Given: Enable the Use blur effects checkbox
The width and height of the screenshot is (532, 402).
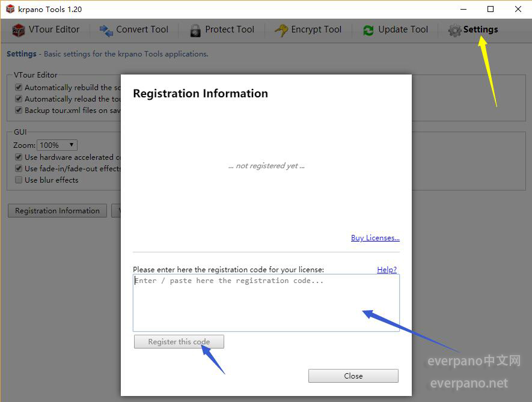Looking at the screenshot, I should coord(19,180).
